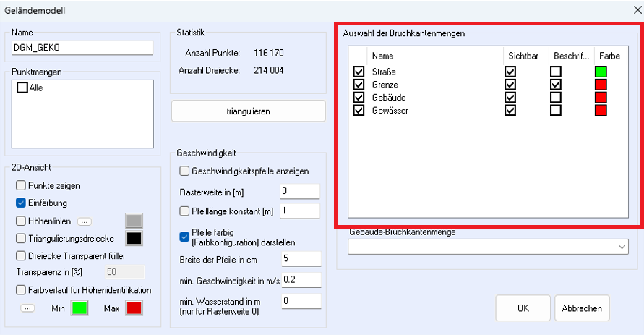Screen dimensions: 644x335
Task: Open the Farbverlauf ellipsis options button
Action: [27, 308]
